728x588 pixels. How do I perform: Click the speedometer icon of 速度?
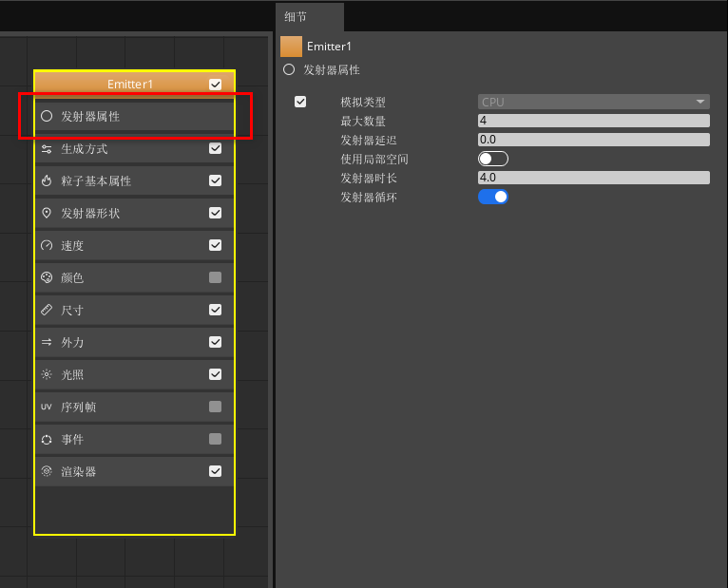47,245
